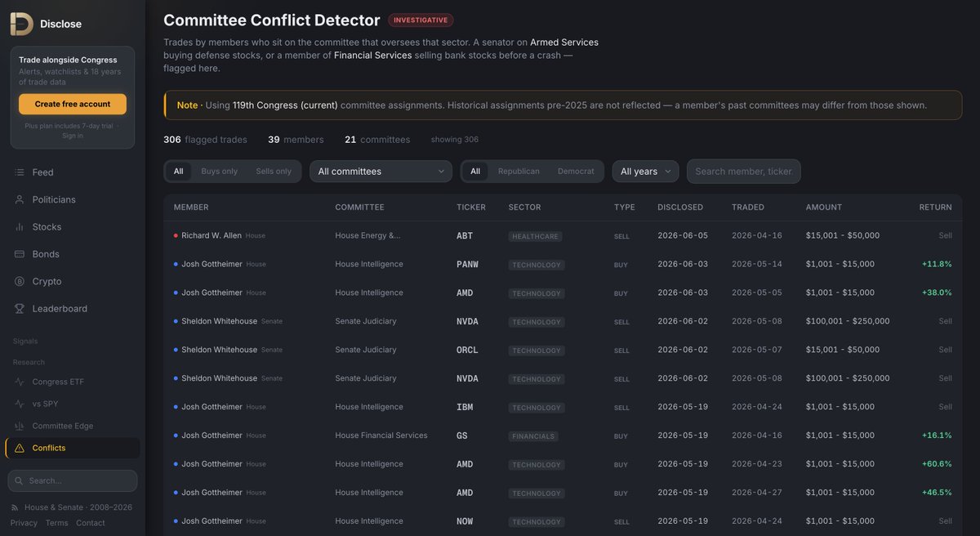The image size is (980, 536).
Task: Click the +11.8% return value
Action: pyautogui.click(x=937, y=264)
